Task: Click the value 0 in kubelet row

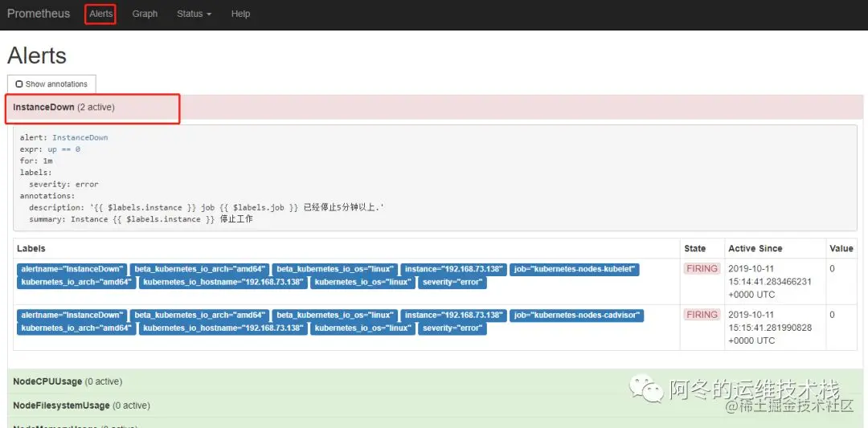Action: pyautogui.click(x=832, y=269)
